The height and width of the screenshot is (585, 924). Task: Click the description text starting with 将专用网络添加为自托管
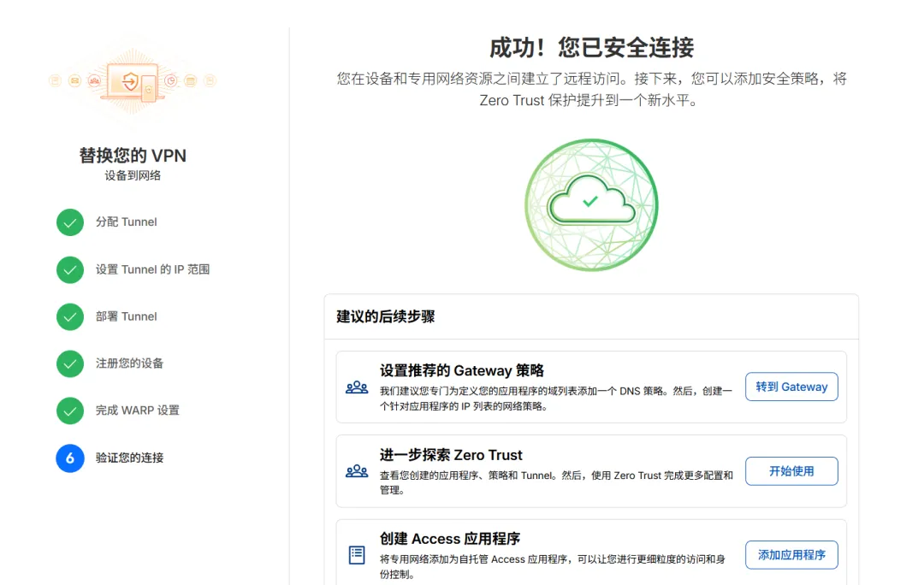tap(552, 567)
